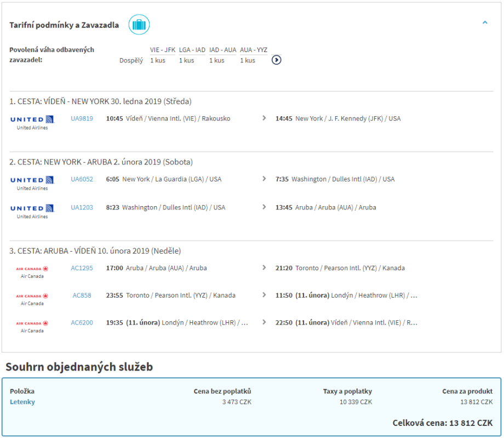504x438 pixels.
Task: Click the luggage suitcase icon
Action: 139,25
